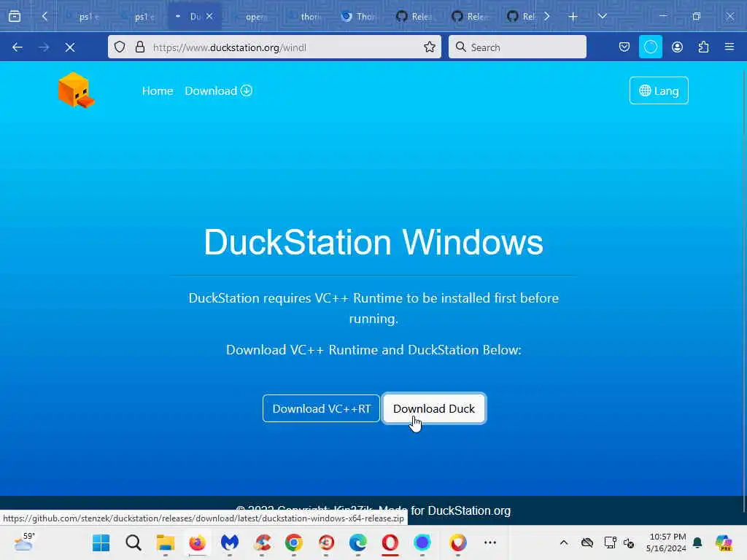Open Opera browser from taskbar
This screenshot has height=560, width=747.
pyautogui.click(x=390, y=542)
